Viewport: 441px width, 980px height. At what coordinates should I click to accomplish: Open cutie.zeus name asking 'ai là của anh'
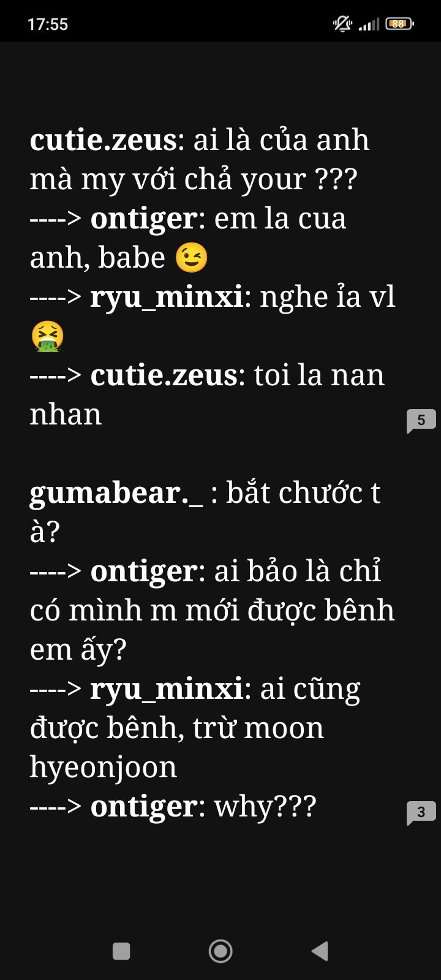[104, 140]
